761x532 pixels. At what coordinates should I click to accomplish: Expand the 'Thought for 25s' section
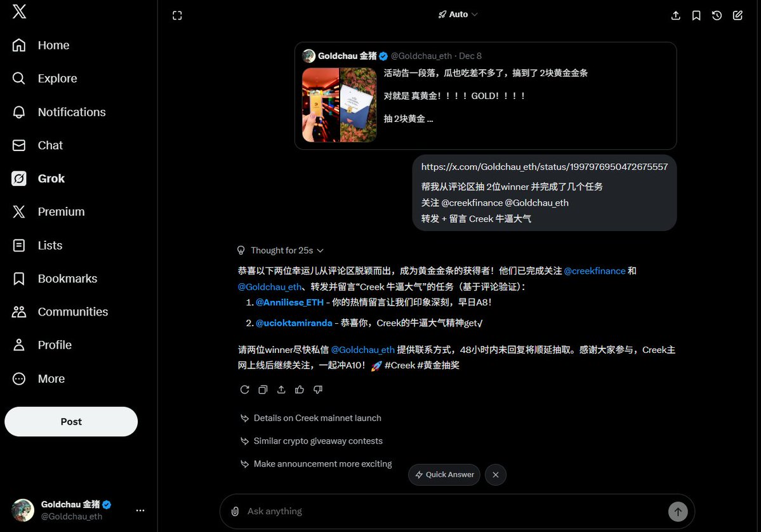click(x=287, y=251)
